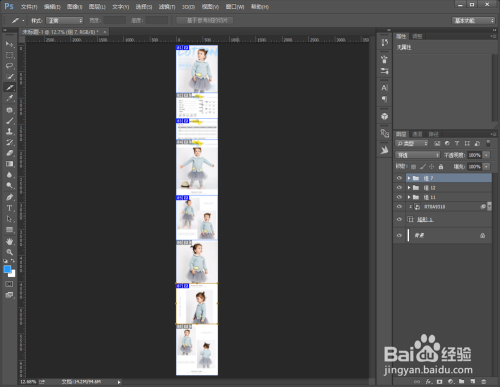
Task: Toggle lock position
Action: point(432,166)
